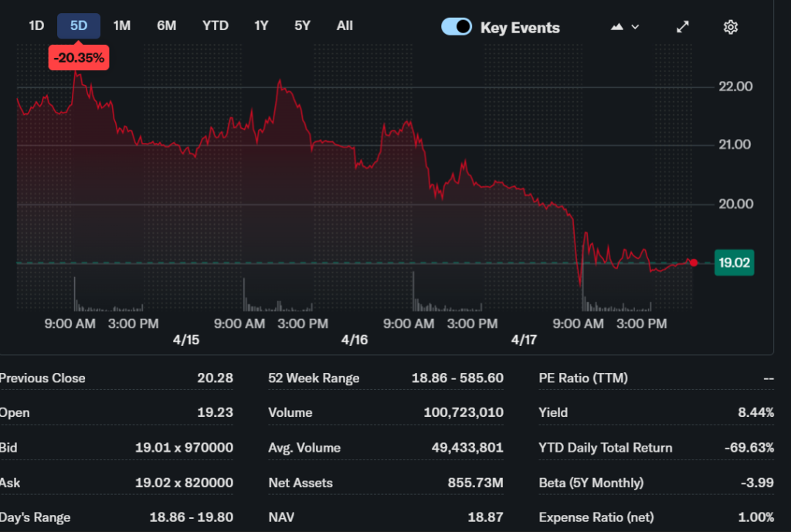Open chart type dropdown chevron

(x=636, y=27)
